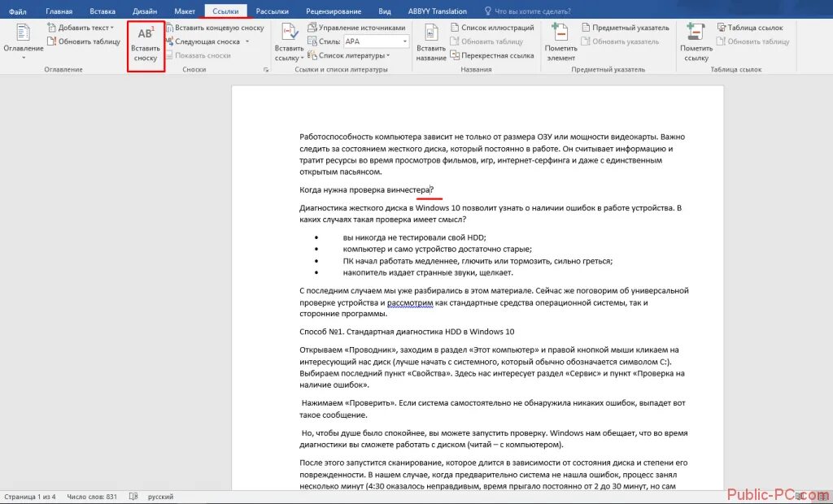833x504 pixels.
Task: Click Показать сноски
Action: pyautogui.click(x=198, y=55)
